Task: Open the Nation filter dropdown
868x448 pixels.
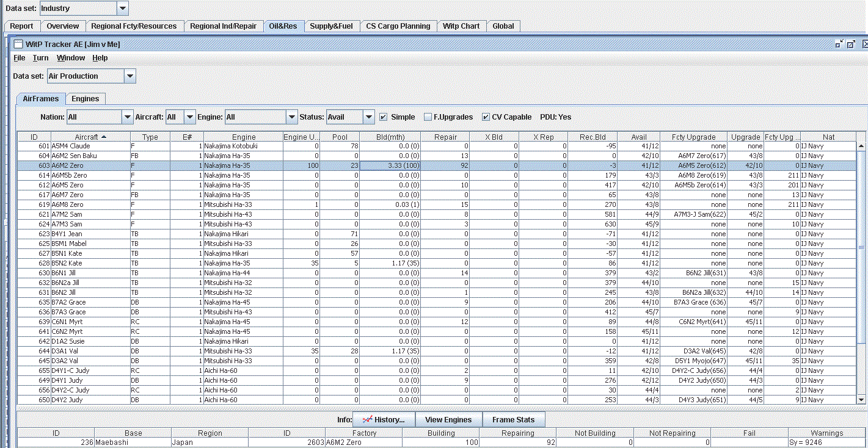Action: 127,117
